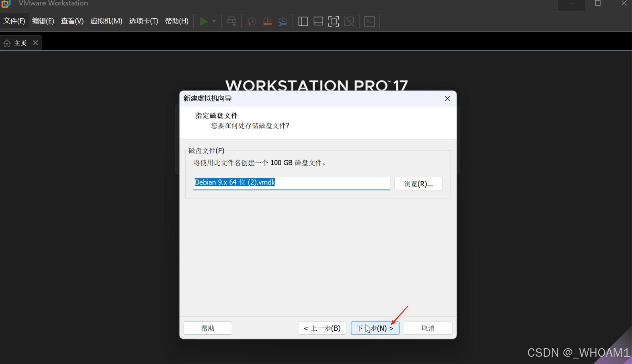The image size is (632, 364).
Task: Click the unity mode icon
Action: (349, 21)
